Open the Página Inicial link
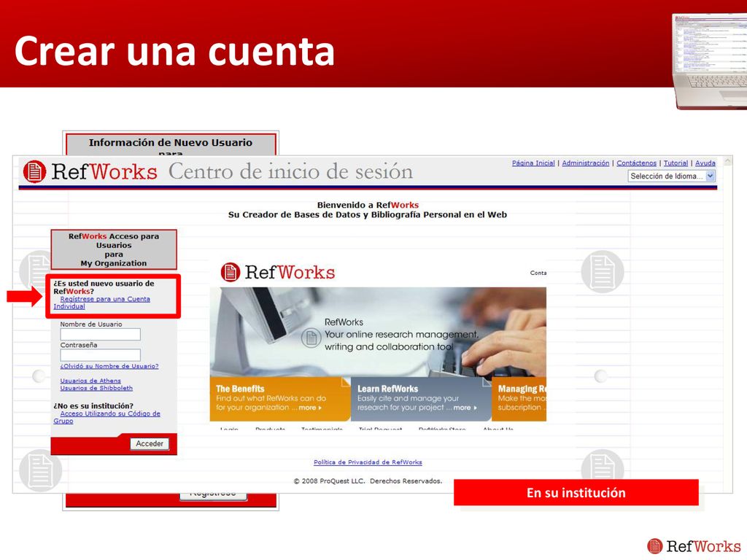The image size is (747, 560). pyautogui.click(x=533, y=163)
